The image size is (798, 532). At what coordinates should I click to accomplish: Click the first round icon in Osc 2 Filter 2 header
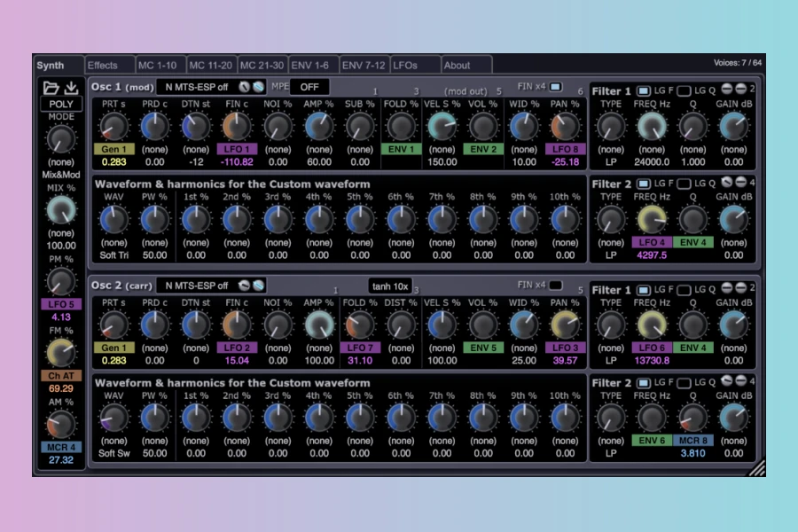click(725, 382)
